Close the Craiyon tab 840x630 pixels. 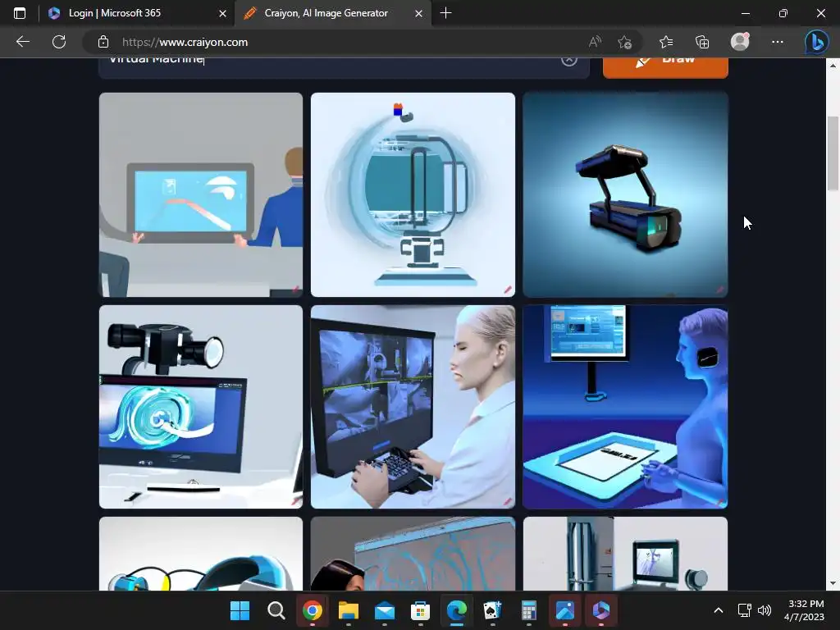coord(419,13)
